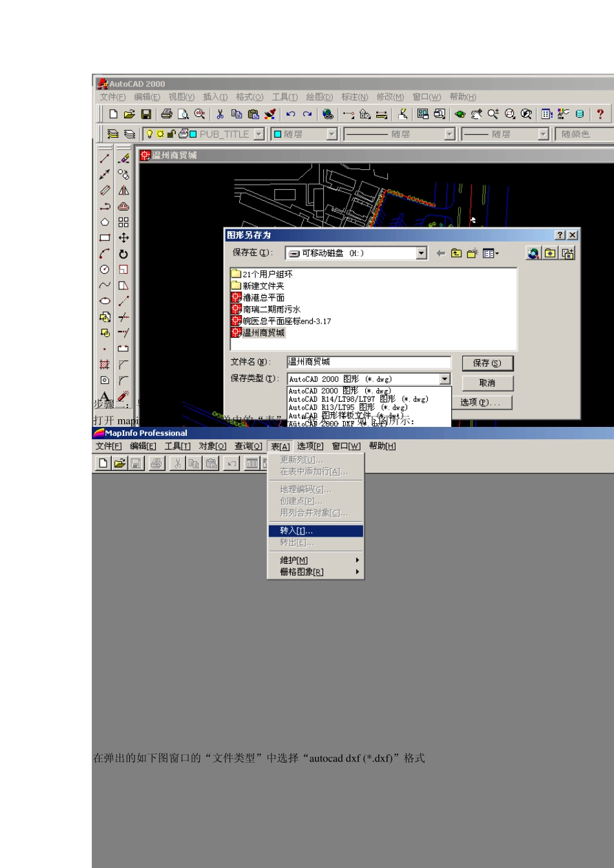The image size is (614, 868).
Task: Open the 文件(F) menu in AutoCAD
Action: 112,97
